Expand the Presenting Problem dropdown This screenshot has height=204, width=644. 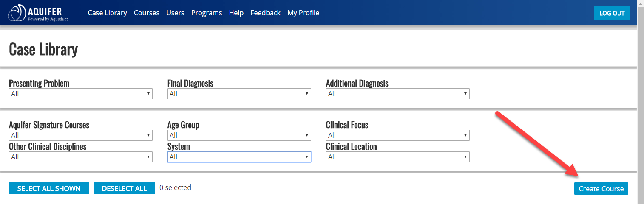81,94
